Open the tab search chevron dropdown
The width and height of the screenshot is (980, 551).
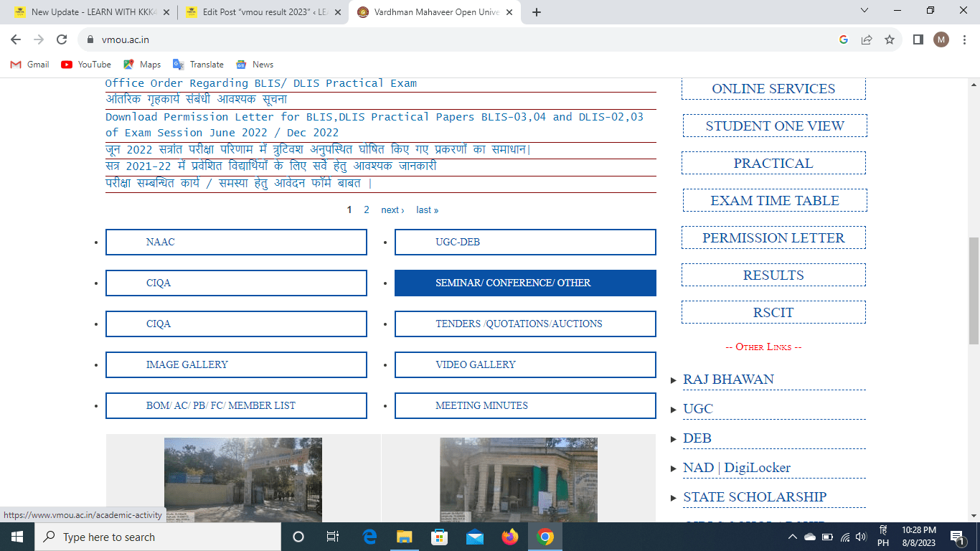click(864, 11)
